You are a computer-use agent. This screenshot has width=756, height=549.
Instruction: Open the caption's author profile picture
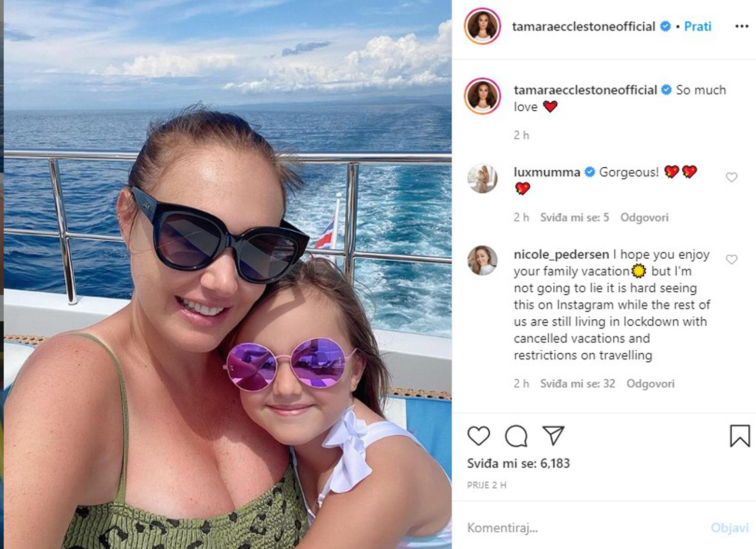(x=483, y=96)
